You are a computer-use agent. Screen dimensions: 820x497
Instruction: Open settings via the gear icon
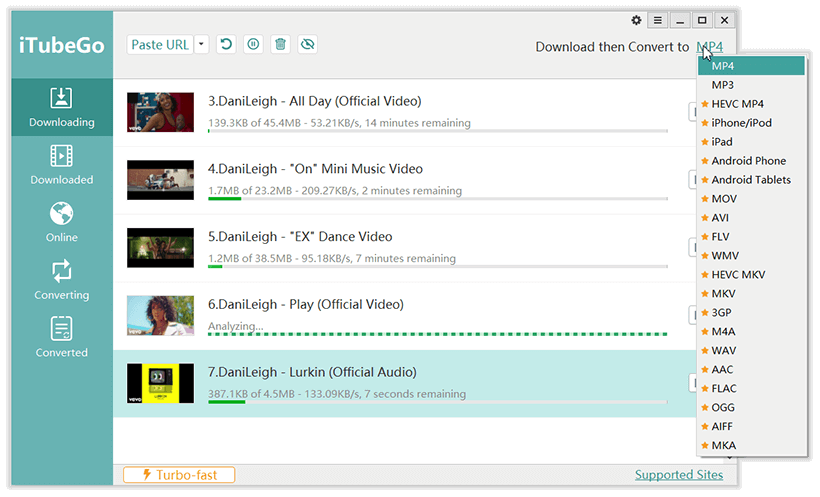[637, 20]
